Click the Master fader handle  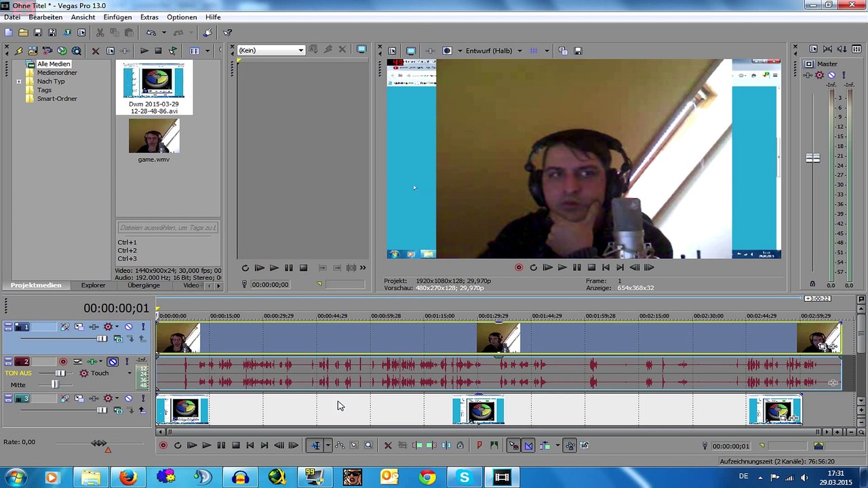coord(812,158)
